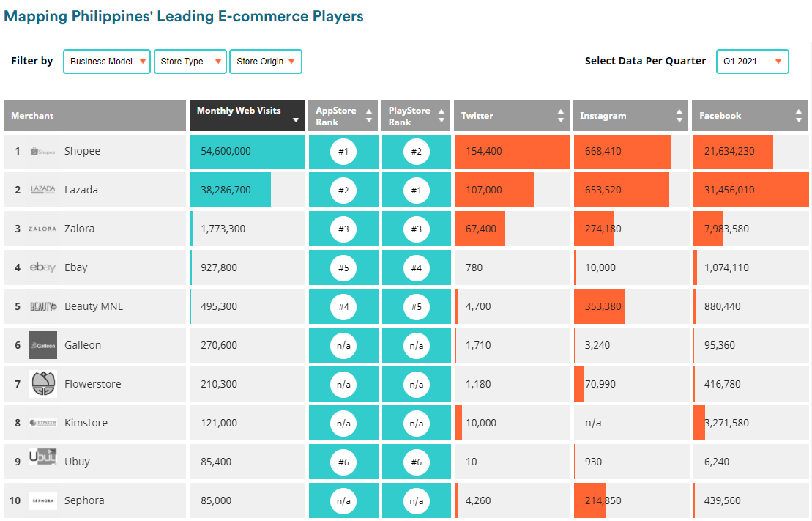Click Lazada Facebook bar 31,456,010
The image size is (812, 521).
[750, 191]
